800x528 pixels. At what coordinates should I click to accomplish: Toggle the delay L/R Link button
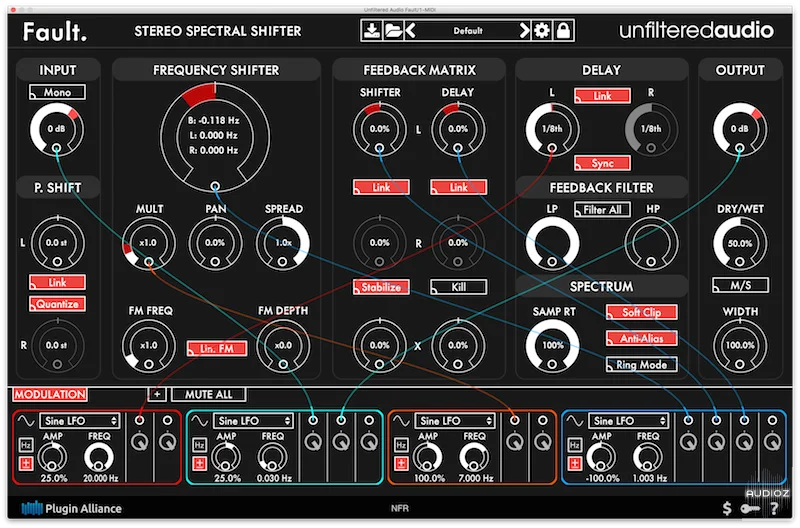[x=602, y=96]
